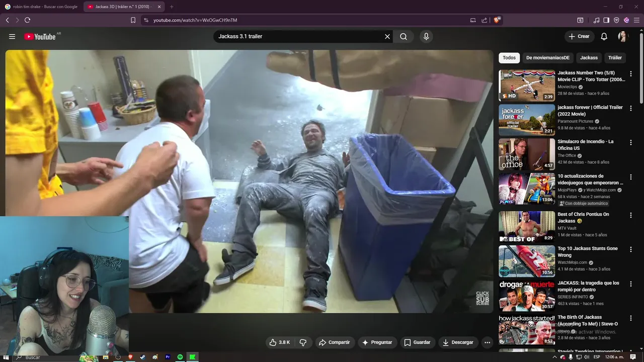Like the video with 3.8 K

tap(280, 342)
